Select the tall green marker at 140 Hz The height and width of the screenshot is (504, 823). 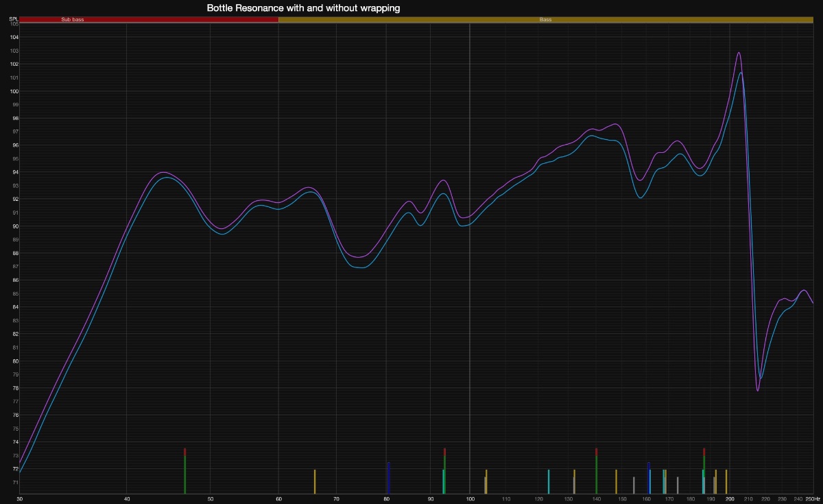coord(596,473)
